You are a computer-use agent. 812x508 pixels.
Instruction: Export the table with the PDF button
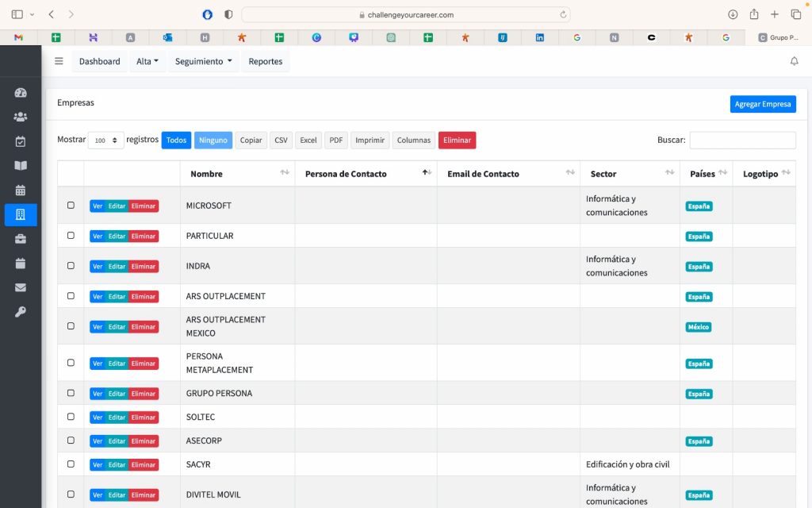[336, 140]
